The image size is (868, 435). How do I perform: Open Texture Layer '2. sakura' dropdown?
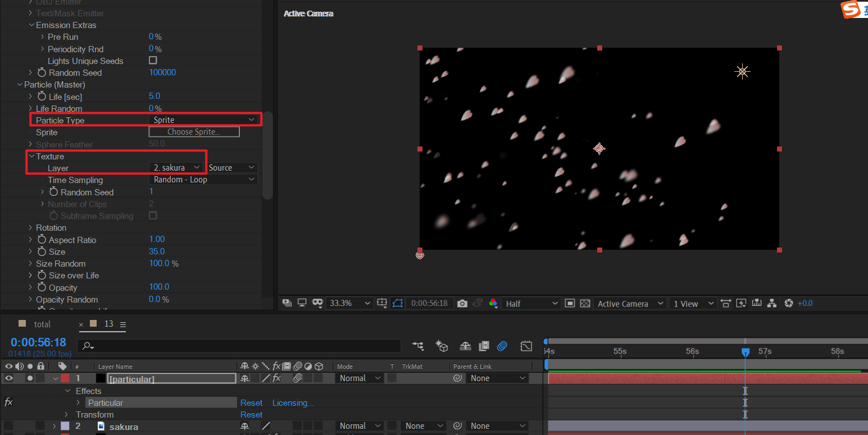[176, 167]
